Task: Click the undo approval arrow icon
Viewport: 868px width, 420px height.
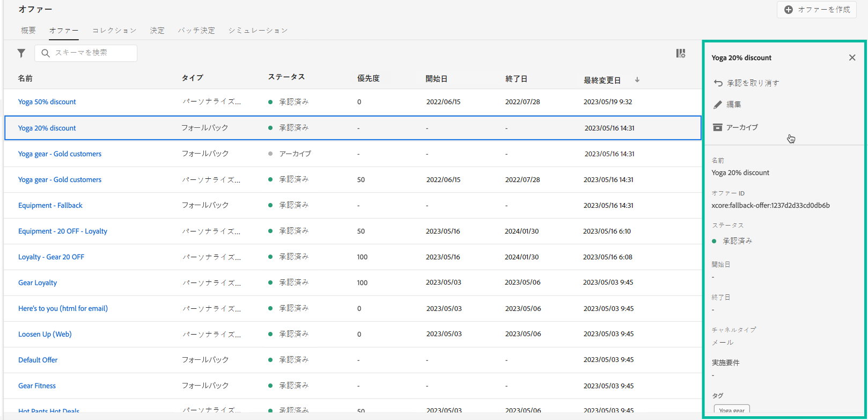Action: click(718, 83)
